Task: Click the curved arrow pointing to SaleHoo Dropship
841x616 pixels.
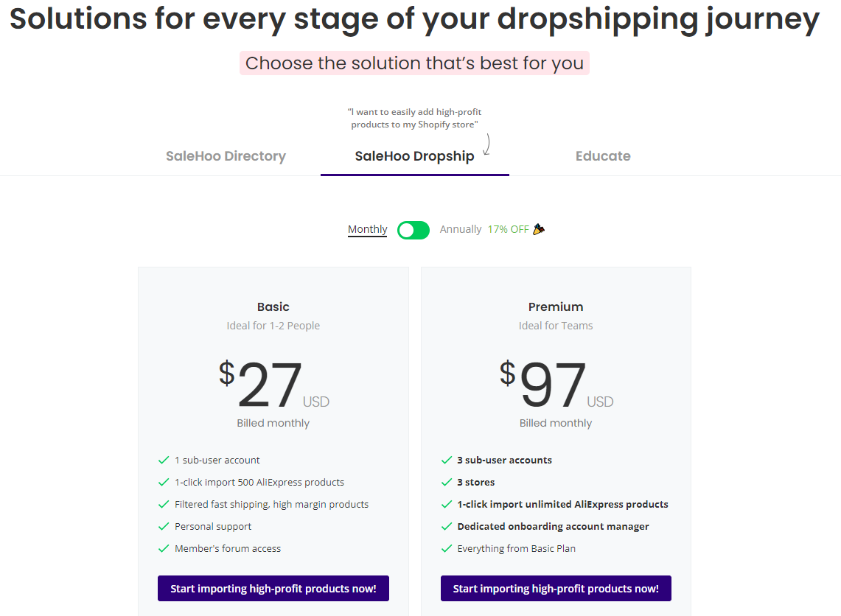Action: click(x=487, y=144)
